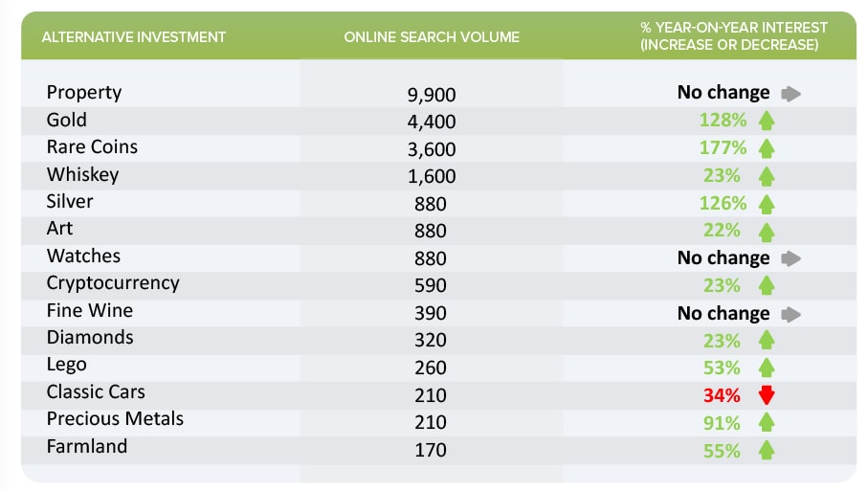The image size is (868, 491).
Task: Click the 260 search volume value
Action: [431, 368]
